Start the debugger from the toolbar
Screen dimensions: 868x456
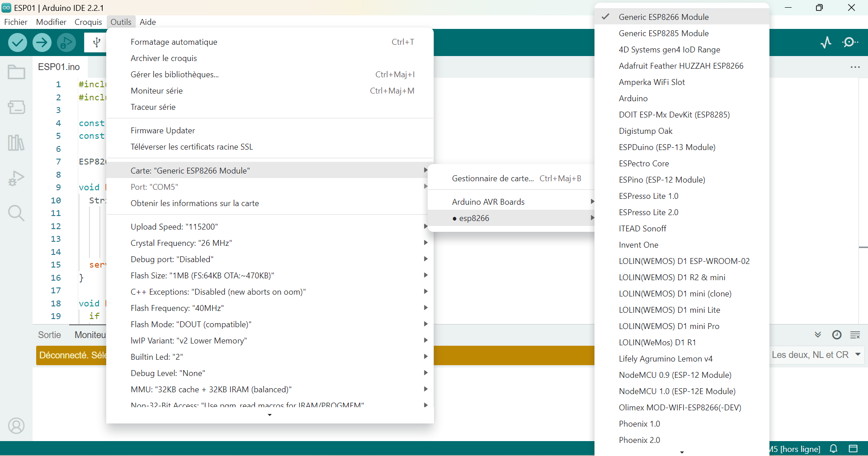point(66,42)
